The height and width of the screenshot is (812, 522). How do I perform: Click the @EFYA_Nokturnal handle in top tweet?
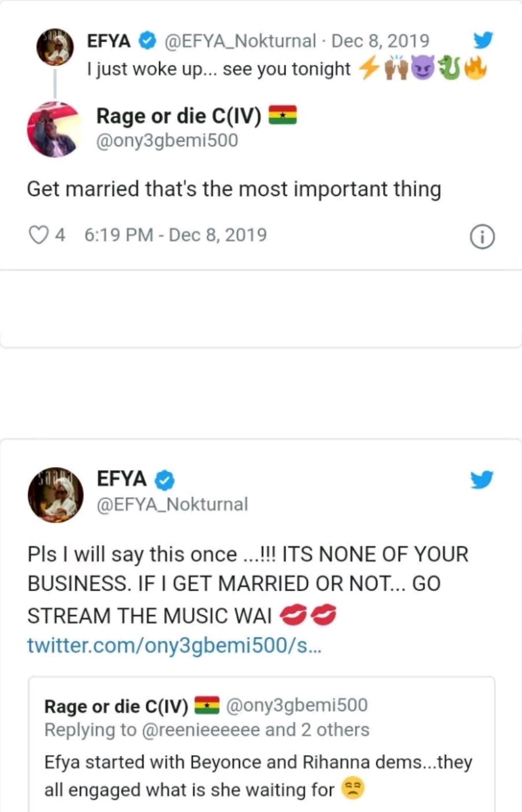point(240,41)
